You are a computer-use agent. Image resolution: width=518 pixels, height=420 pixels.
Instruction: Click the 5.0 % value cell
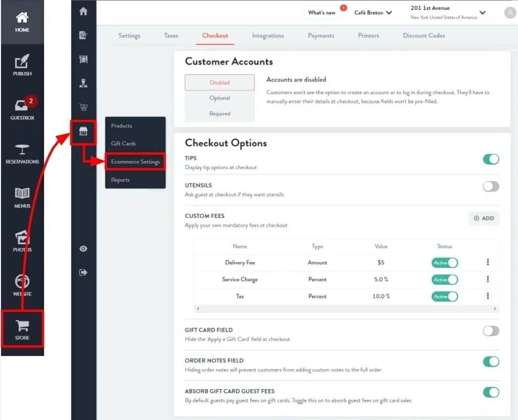pos(381,280)
